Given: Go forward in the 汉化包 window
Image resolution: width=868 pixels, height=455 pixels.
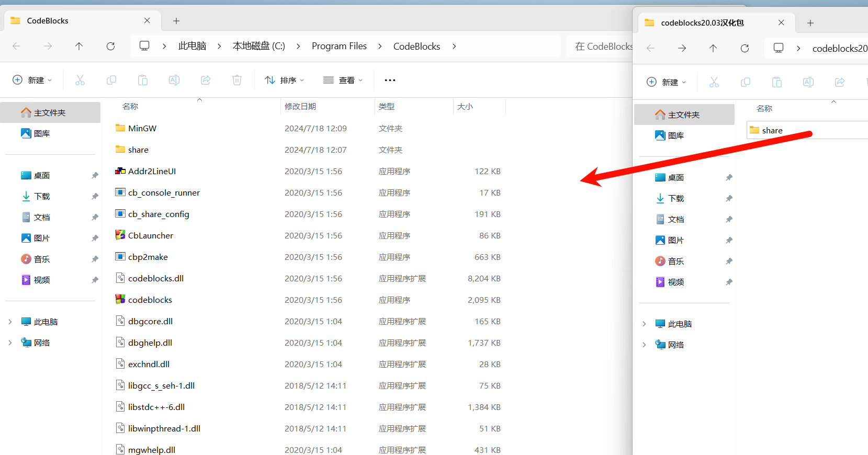Looking at the screenshot, I should pos(682,48).
